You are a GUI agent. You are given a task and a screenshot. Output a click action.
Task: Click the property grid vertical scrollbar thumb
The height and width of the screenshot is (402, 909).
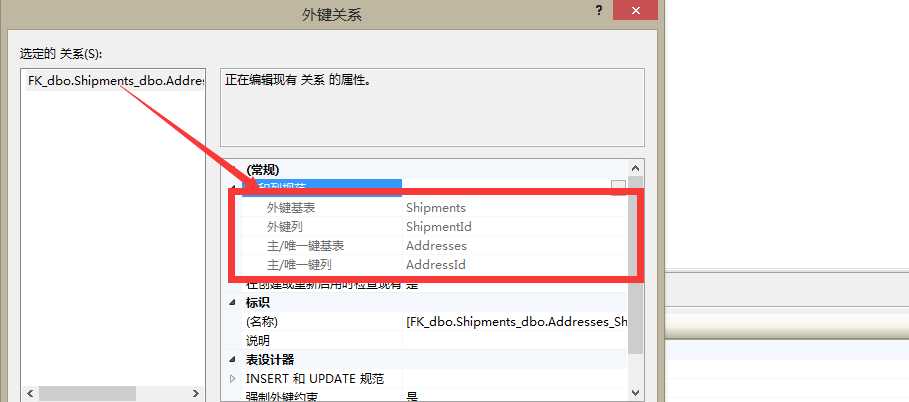coord(635,265)
